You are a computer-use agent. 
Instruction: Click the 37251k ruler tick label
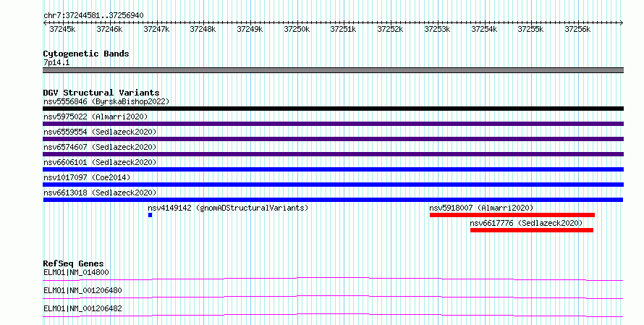pyautogui.click(x=344, y=30)
